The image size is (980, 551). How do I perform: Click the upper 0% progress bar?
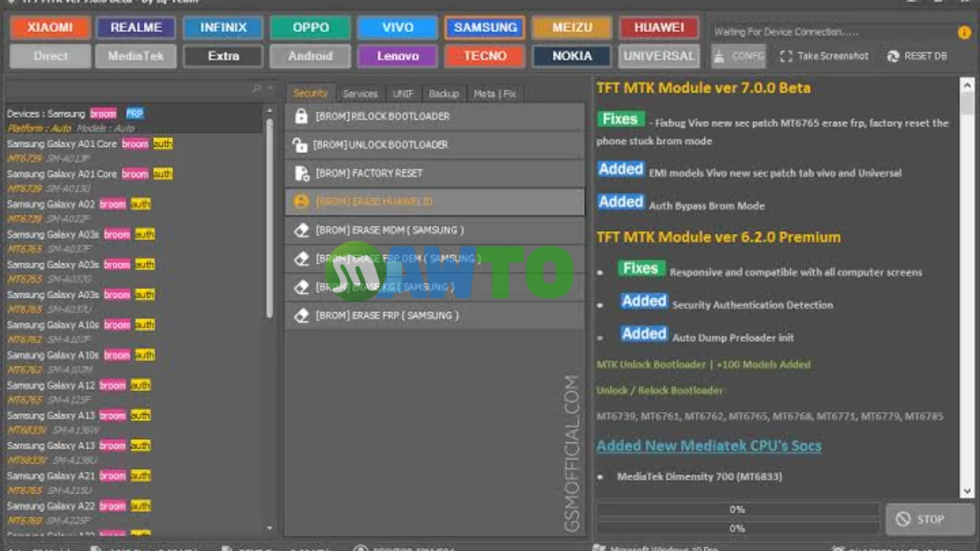[737, 509]
